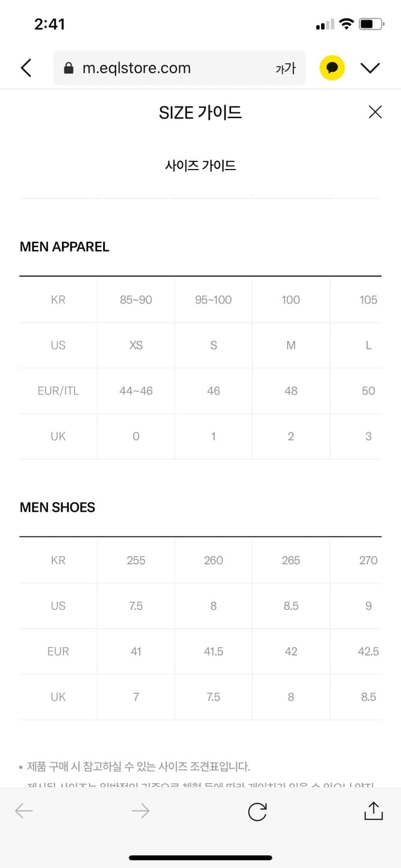The image size is (401, 868).
Task: Open the yellow KakaoTalk chat bubble icon
Action: pos(332,68)
